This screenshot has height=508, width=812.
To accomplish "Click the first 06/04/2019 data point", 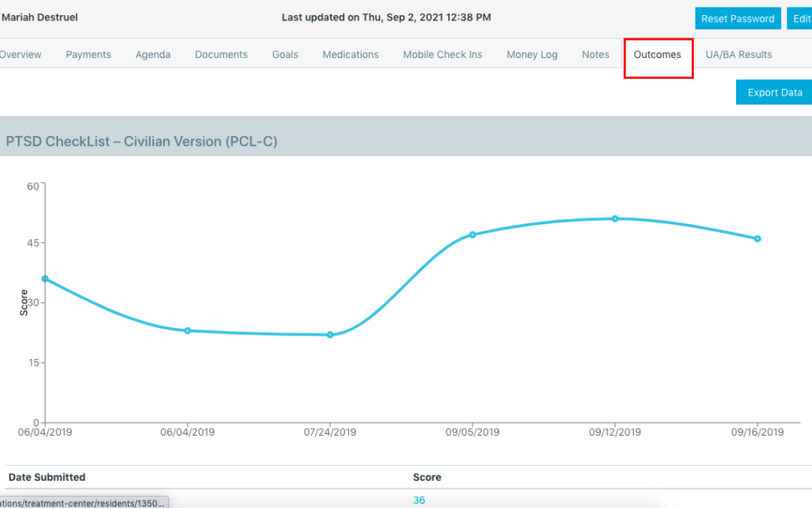I will 45,278.
